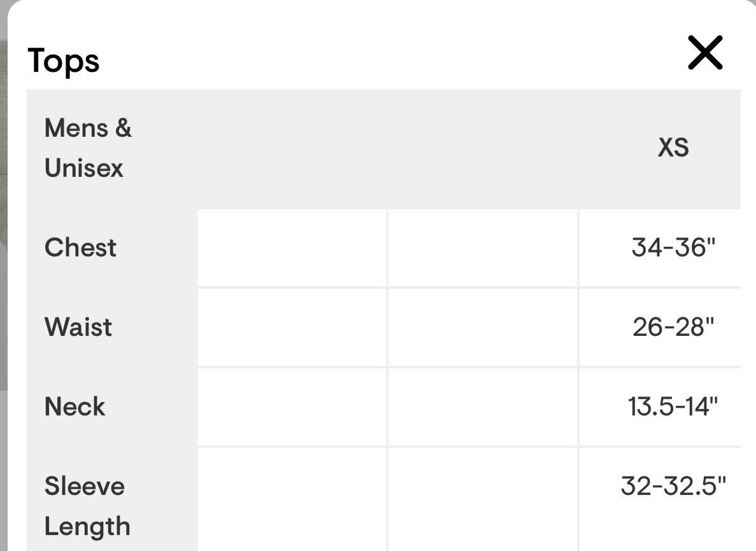Select the 34-36" chest measurement cell

[x=673, y=248]
